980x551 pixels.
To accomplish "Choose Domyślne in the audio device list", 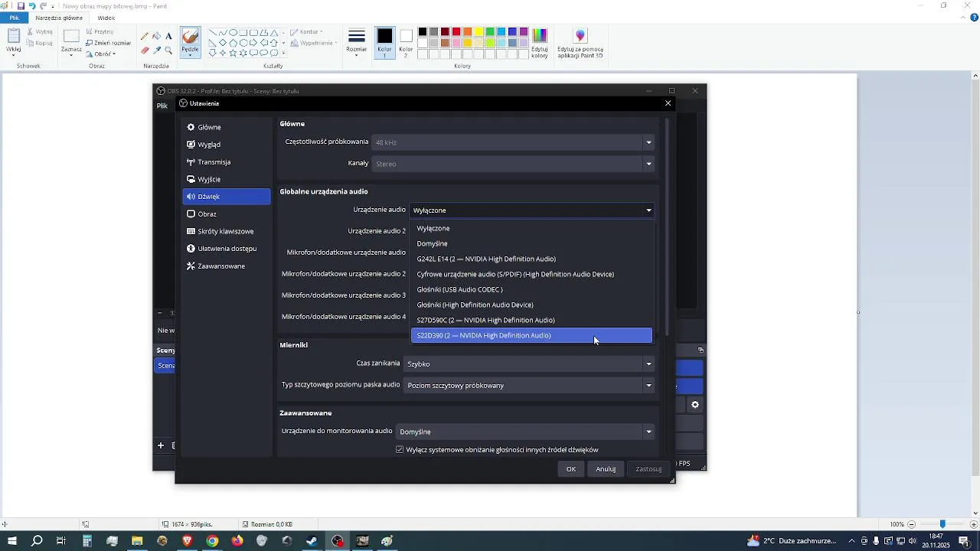I will tap(532, 243).
